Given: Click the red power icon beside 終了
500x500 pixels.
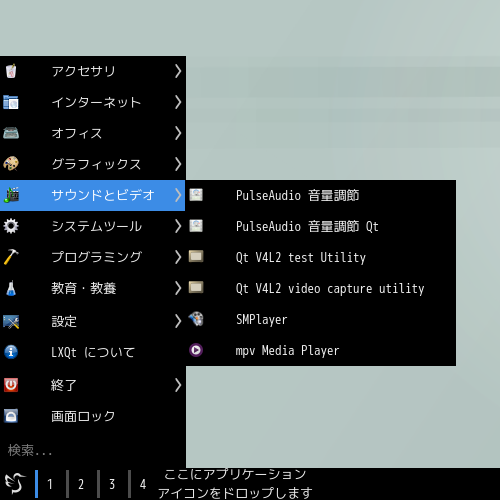Looking at the screenshot, I should coord(11,385).
